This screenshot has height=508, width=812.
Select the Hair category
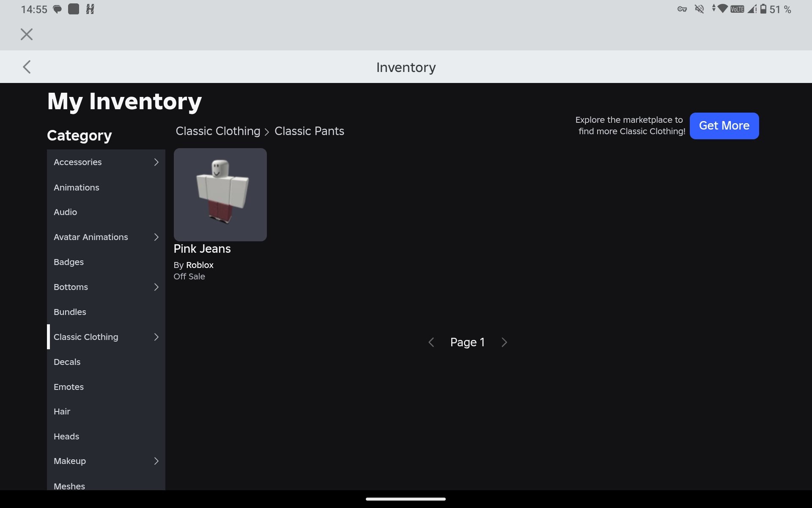pos(106,411)
